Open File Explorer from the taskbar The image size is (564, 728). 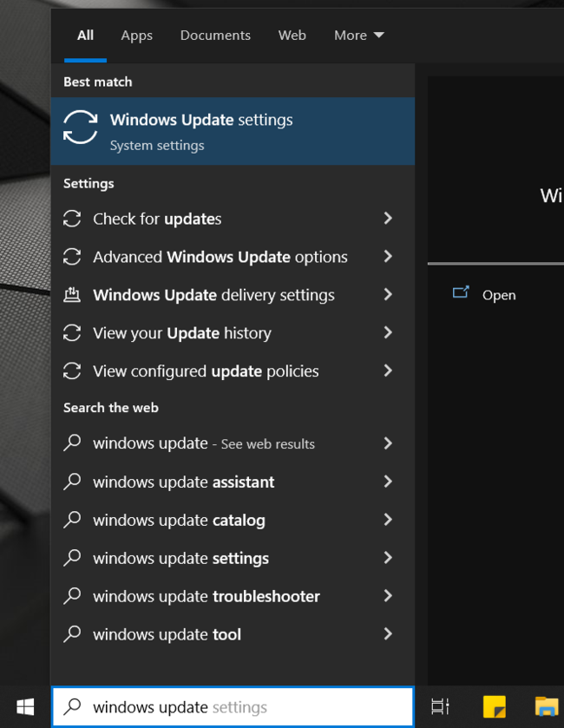(547, 706)
